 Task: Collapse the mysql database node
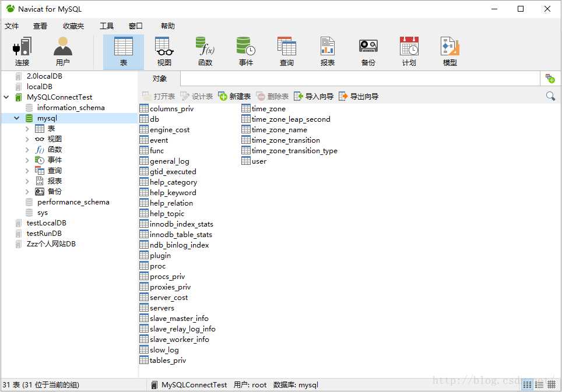(x=16, y=118)
